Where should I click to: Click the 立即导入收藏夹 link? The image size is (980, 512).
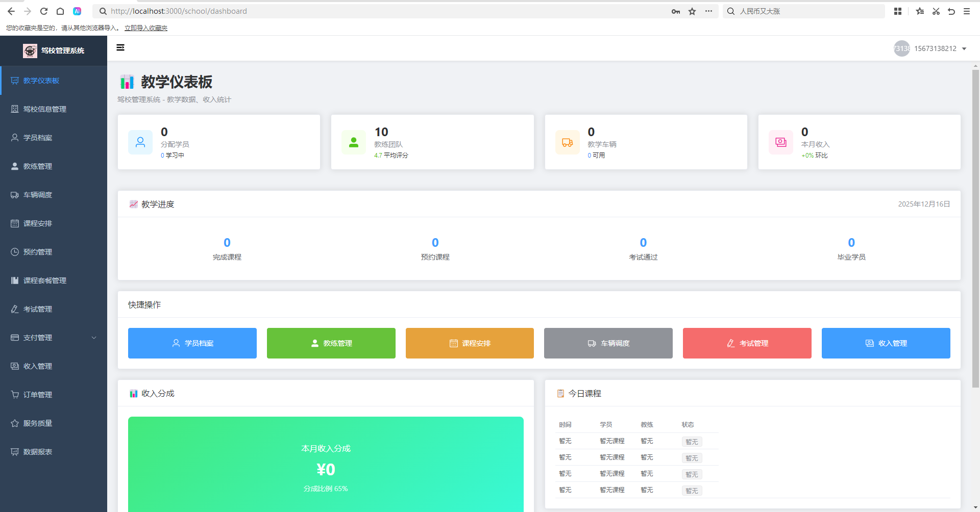[146, 28]
